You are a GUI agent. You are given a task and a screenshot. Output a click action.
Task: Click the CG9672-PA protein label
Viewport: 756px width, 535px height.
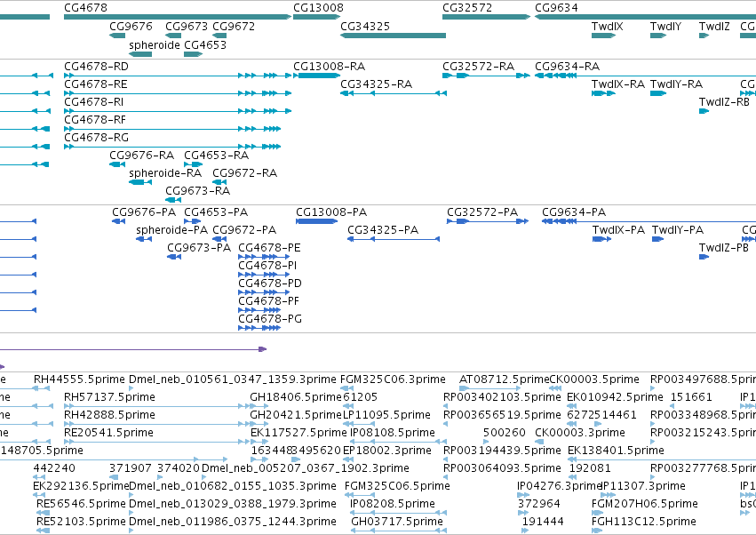pyautogui.click(x=244, y=230)
